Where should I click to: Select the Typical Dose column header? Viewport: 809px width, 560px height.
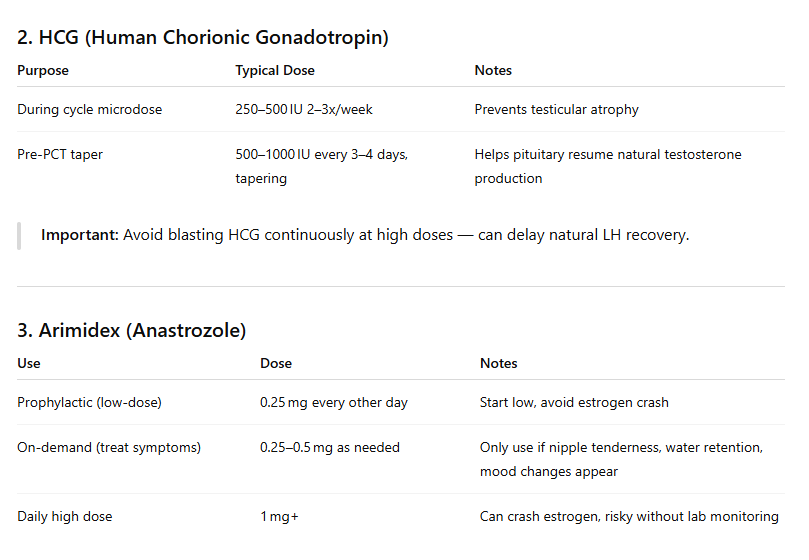coord(275,71)
